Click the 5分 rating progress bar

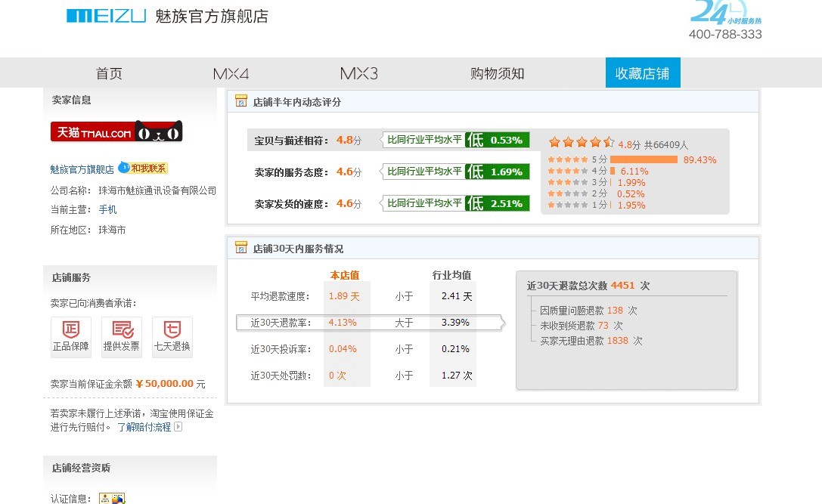pos(644,159)
